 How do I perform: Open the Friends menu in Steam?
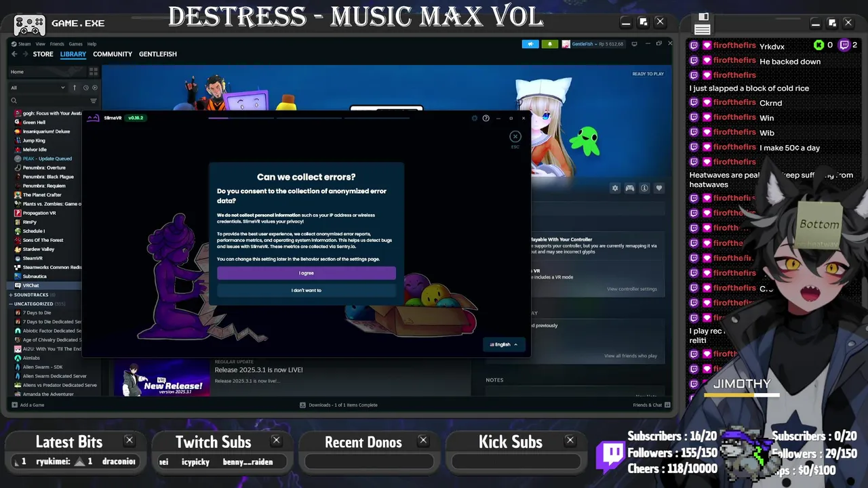(x=57, y=44)
